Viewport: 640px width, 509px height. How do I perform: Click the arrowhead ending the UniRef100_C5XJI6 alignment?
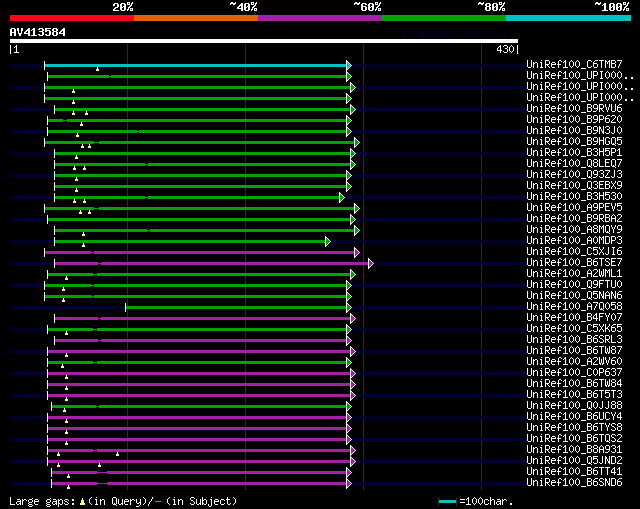[x=357, y=253]
